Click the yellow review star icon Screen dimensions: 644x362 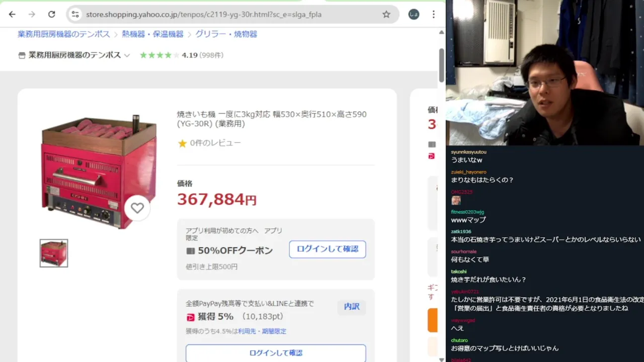(182, 143)
